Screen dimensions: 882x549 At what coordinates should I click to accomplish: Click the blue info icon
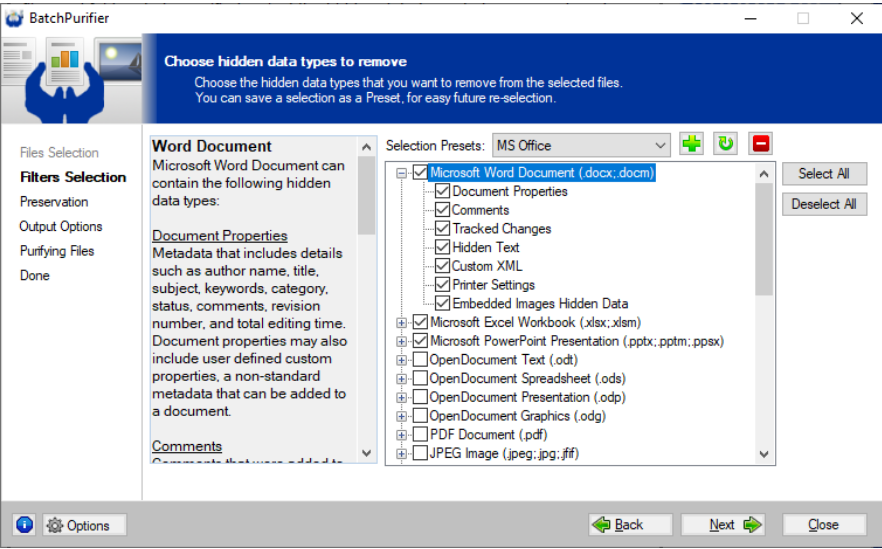[x=25, y=525]
